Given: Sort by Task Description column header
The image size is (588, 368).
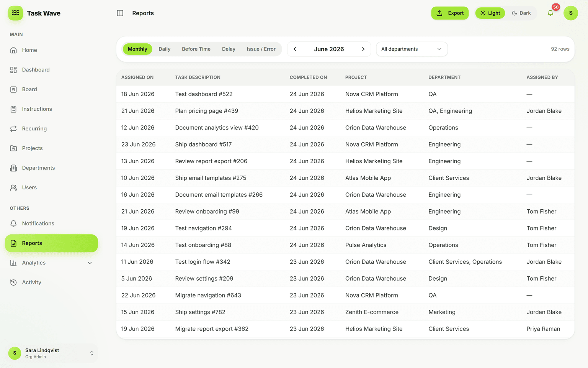Looking at the screenshot, I should click(198, 77).
